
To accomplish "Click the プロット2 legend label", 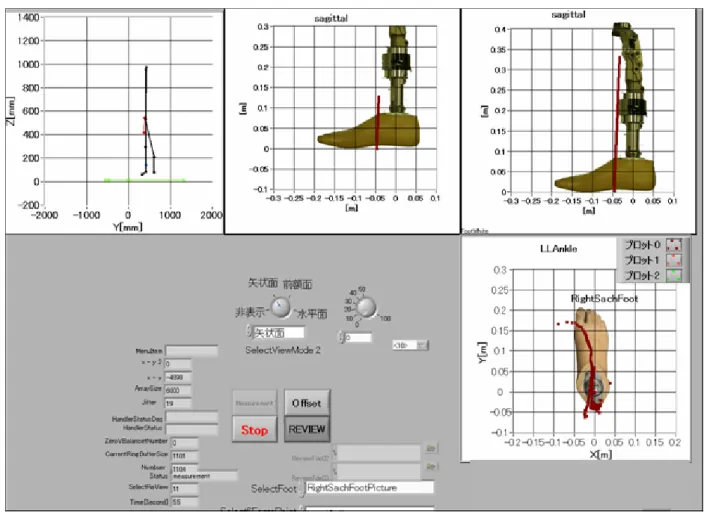I will coord(642,276).
